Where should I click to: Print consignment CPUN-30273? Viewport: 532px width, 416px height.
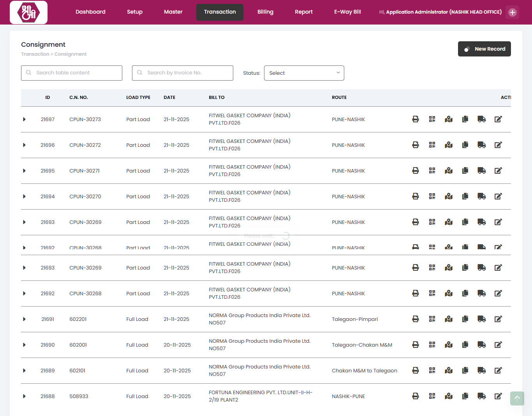415,119
